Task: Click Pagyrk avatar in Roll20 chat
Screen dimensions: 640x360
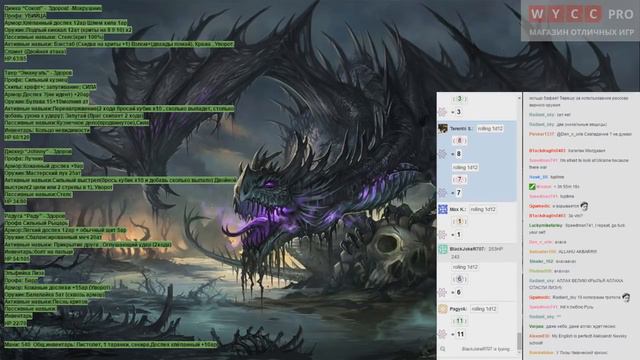Action: point(443,309)
